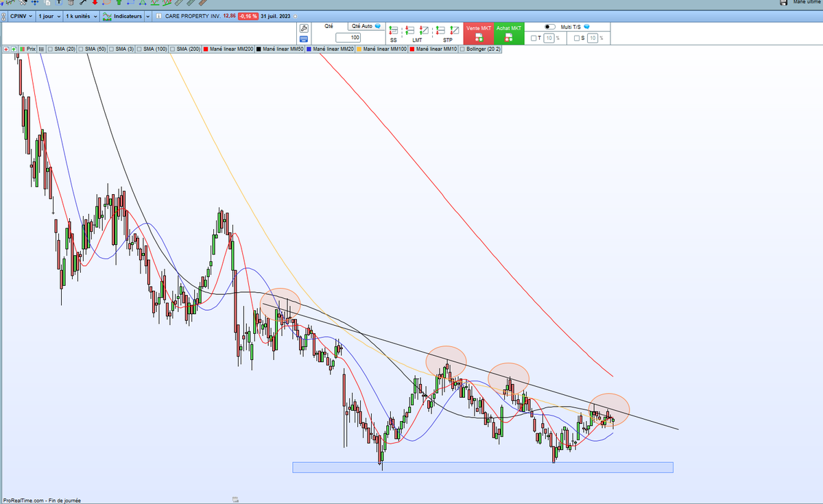The width and height of the screenshot is (823, 504).
Task: Click the Mané linear MM200 label
Action: 232,49
